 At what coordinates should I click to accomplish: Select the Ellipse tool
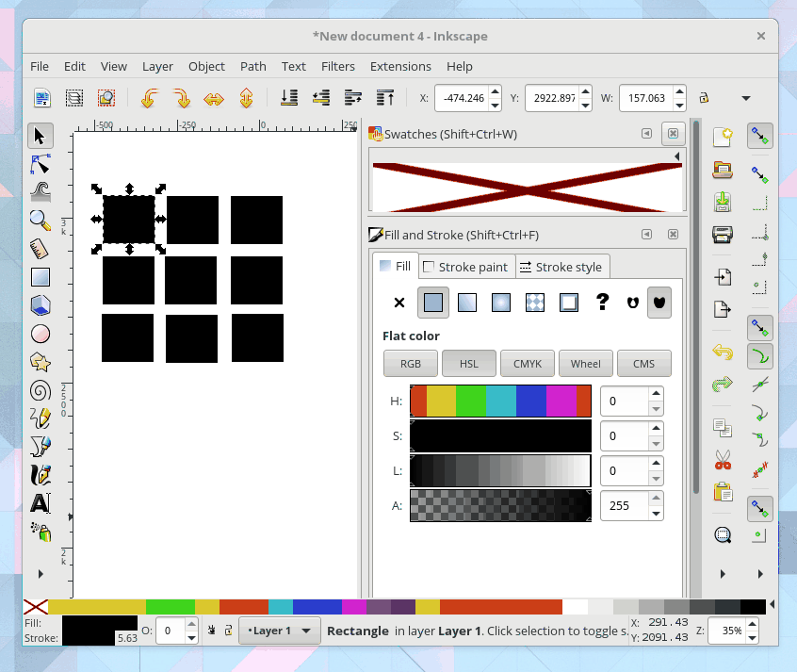click(40, 334)
